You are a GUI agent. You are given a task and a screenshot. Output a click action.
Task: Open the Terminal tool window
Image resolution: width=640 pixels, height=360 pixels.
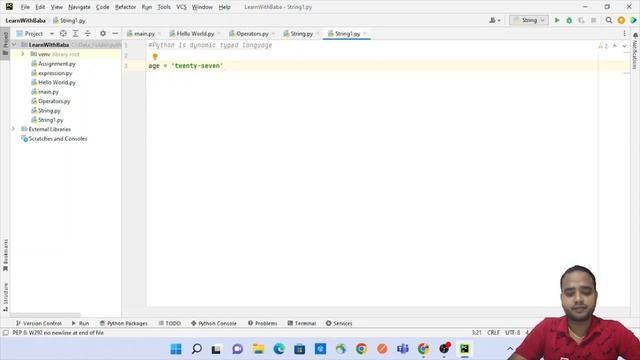click(301, 323)
